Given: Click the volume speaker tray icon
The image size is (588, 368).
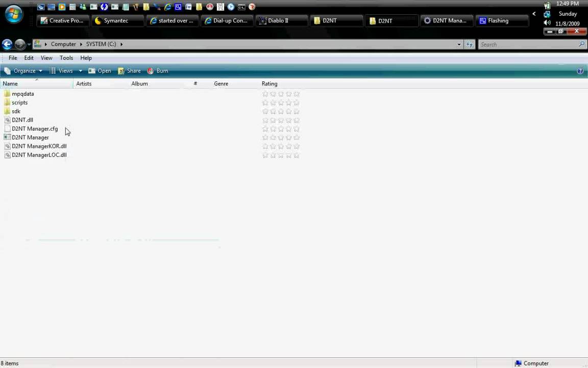Looking at the screenshot, I should click(547, 23).
